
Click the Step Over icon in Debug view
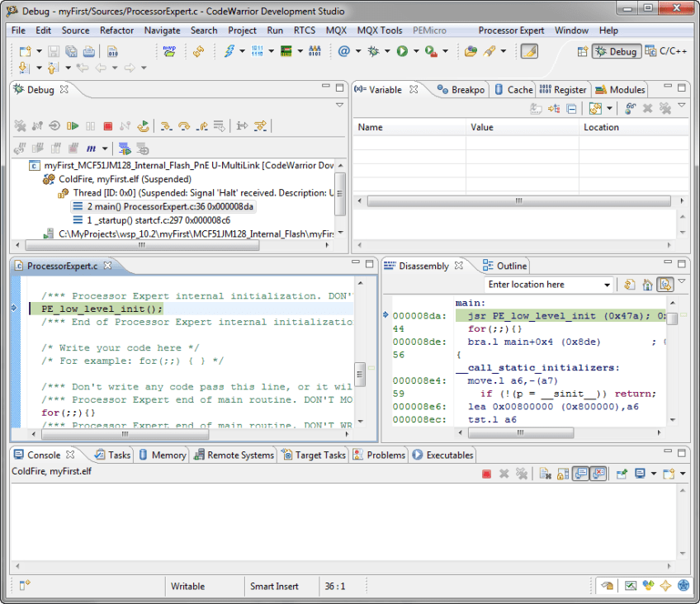[183, 125]
